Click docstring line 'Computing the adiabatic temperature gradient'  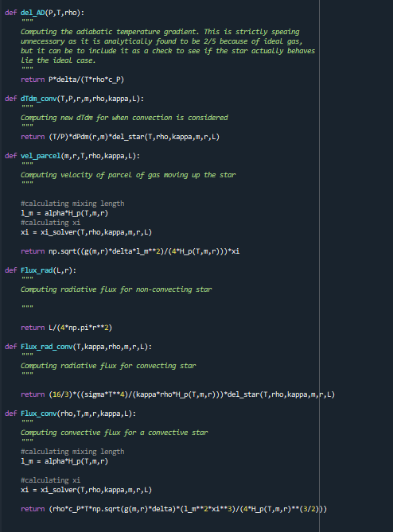tap(160, 32)
